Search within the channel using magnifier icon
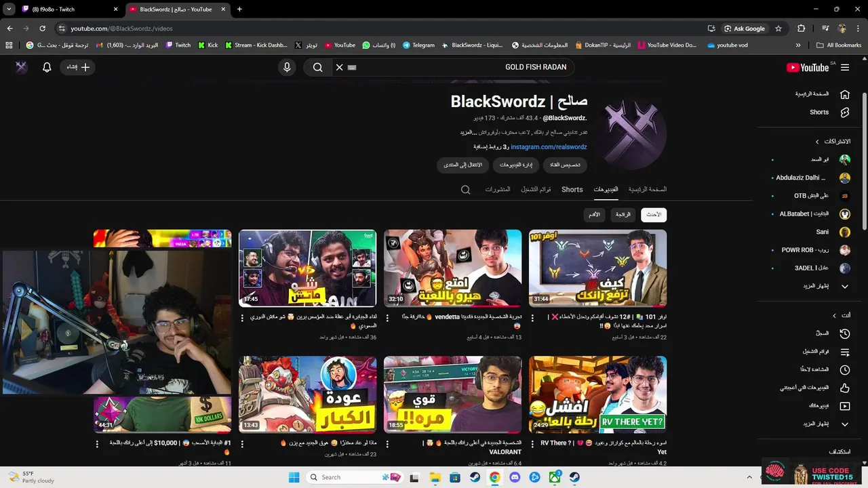 (465, 190)
